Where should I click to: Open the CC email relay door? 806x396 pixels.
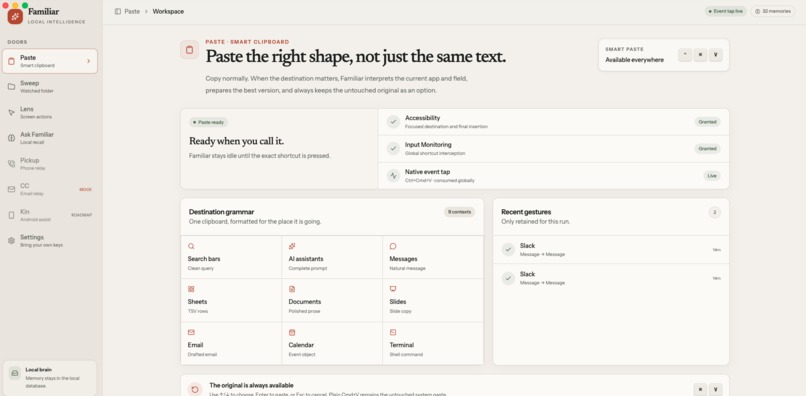tap(50, 189)
